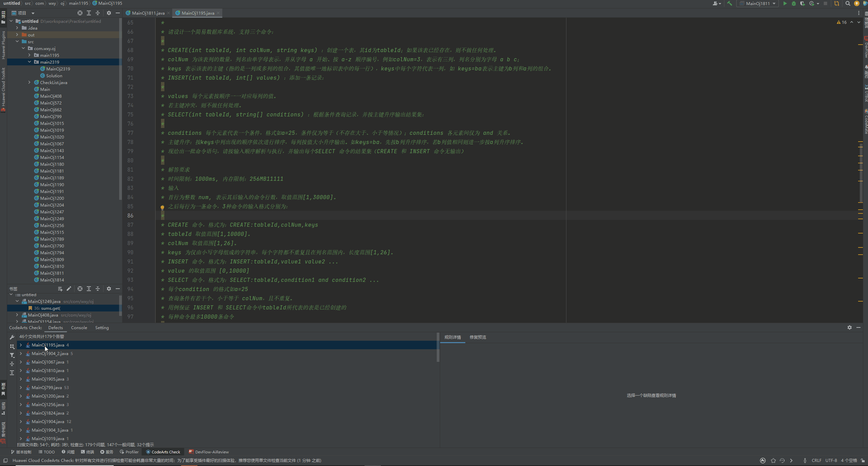Collapse the main2319 package folder

[x=30, y=62]
